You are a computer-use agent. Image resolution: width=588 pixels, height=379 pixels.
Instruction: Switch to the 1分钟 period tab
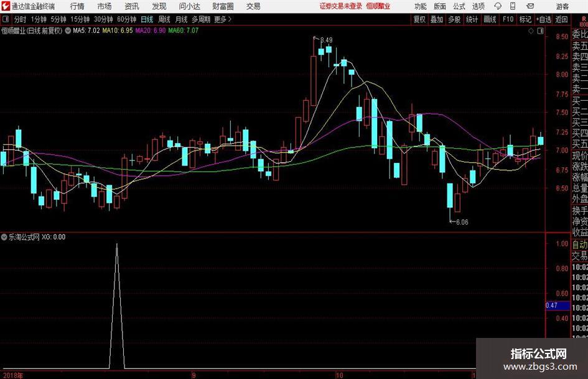(38, 19)
